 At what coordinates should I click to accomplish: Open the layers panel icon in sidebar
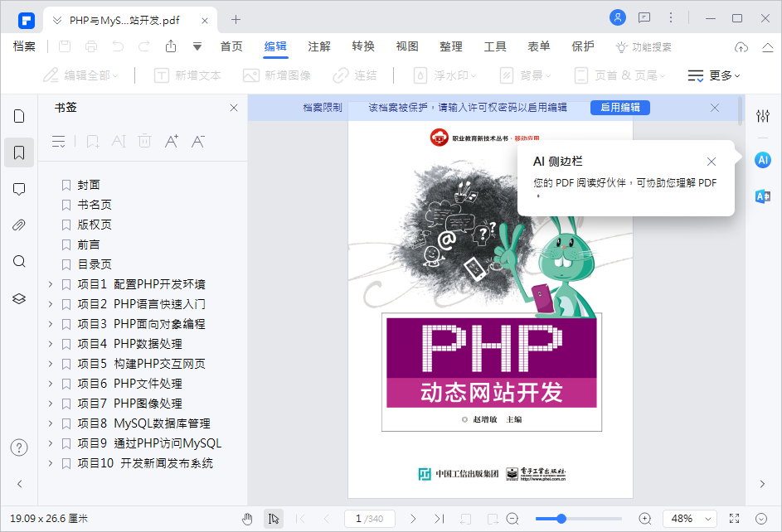pos(19,298)
